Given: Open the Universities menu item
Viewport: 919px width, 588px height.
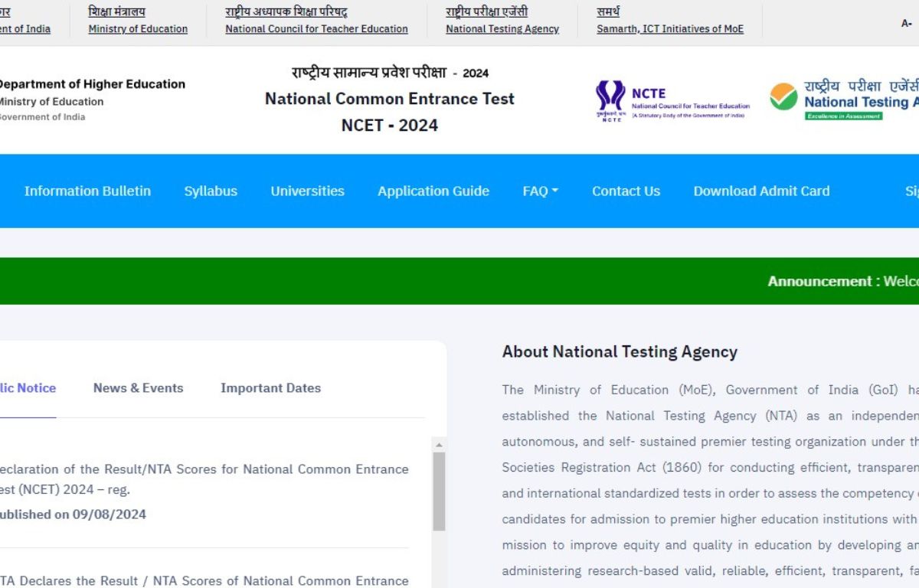Looking at the screenshot, I should (x=307, y=191).
